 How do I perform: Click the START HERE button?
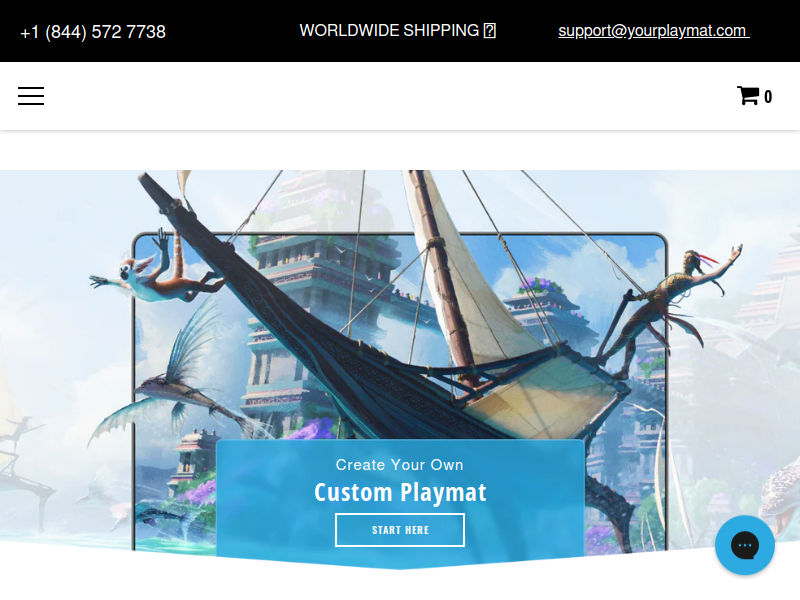pos(399,530)
